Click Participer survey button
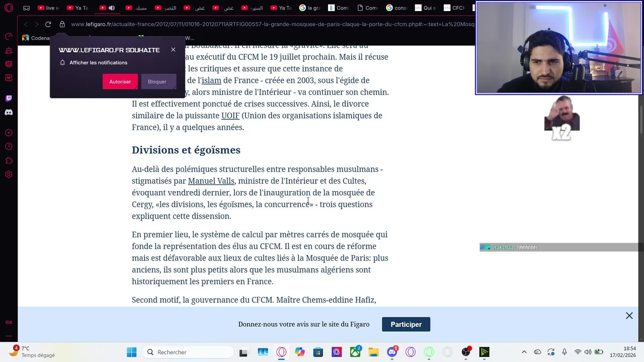The height and width of the screenshot is (362, 644). point(406,324)
